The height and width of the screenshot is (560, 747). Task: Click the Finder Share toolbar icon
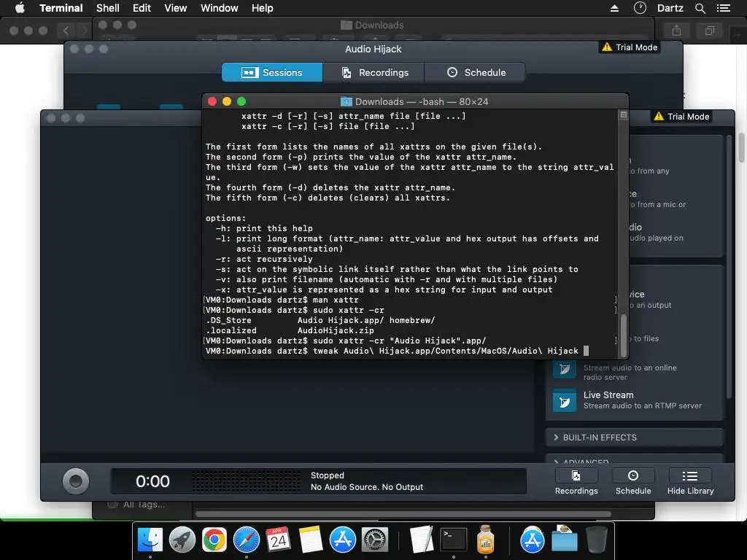pyautogui.click(x=676, y=31)
